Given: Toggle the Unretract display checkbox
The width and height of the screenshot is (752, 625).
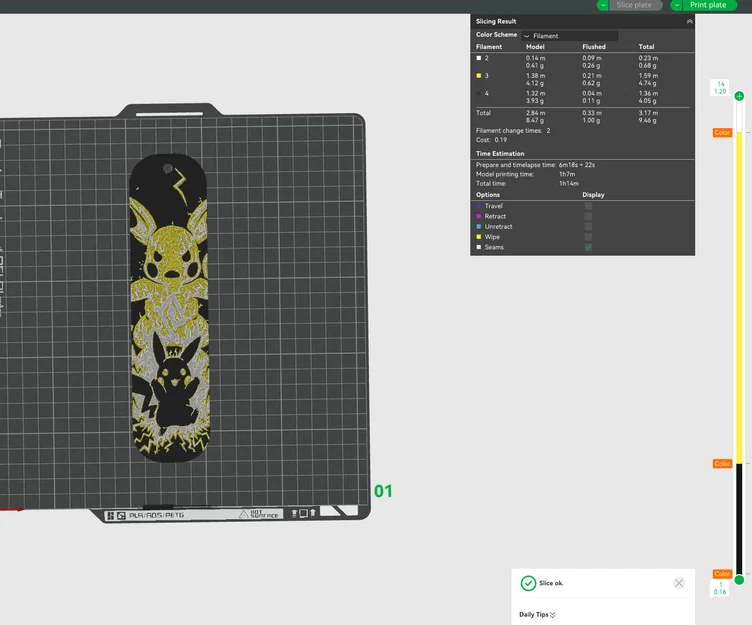Looking at the screenshot, I should point(588,227).
